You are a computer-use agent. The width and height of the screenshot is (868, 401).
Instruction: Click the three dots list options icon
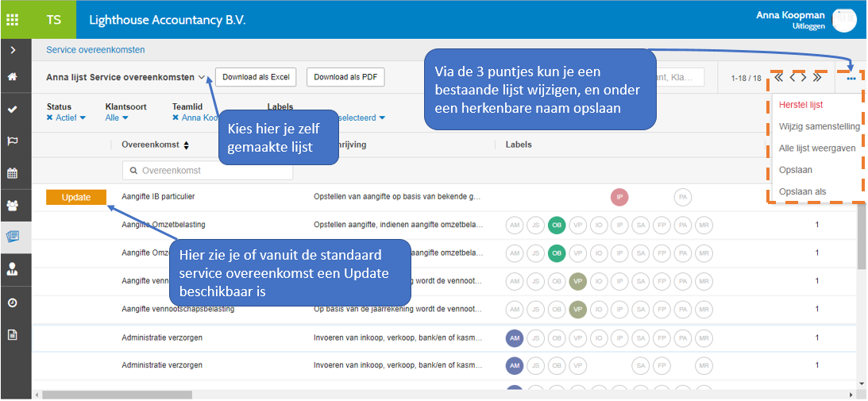click(x=851, y=79)
